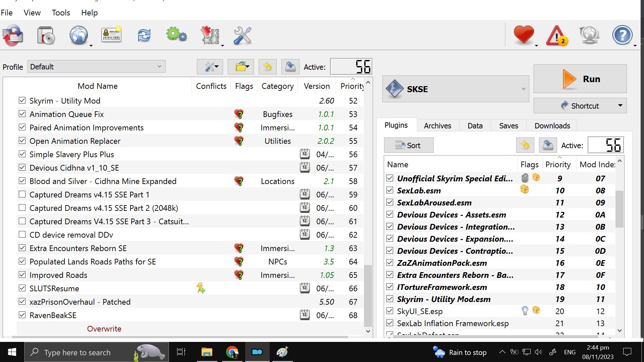Click the Nexus globe browser icon
Screen dimensions: 644x362
[x=79, y=35]
